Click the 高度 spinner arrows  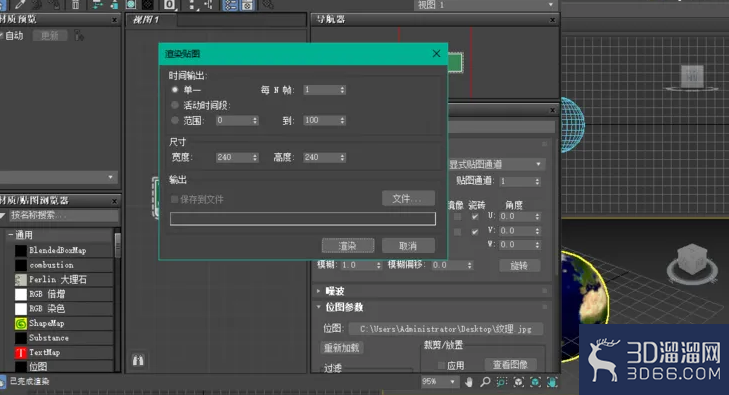pyautogui.click(x=342, y=158)
